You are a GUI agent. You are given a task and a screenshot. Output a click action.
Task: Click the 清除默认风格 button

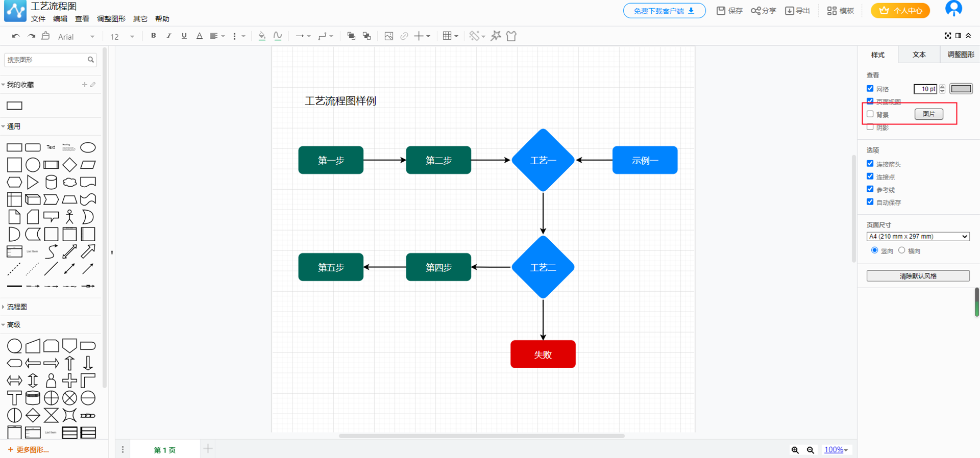coord(918,276)
